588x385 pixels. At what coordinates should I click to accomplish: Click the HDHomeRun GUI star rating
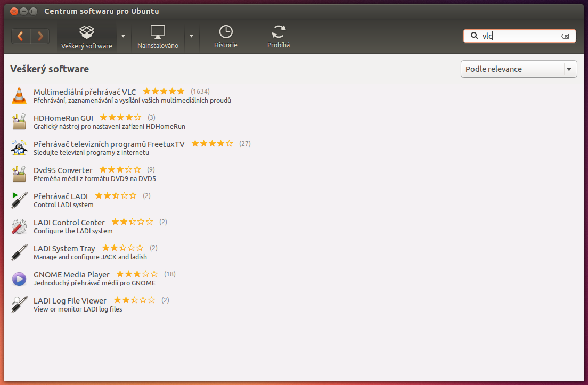click(121, 118)
